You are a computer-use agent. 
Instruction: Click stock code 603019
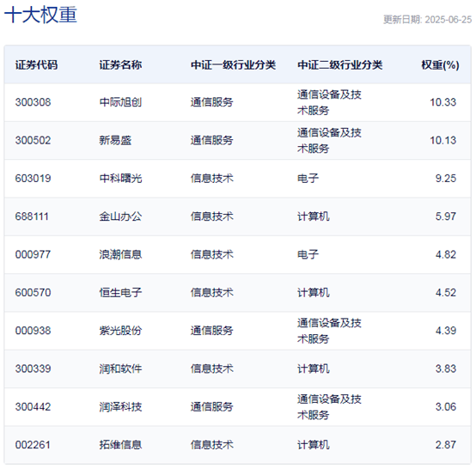pos(34,178)
